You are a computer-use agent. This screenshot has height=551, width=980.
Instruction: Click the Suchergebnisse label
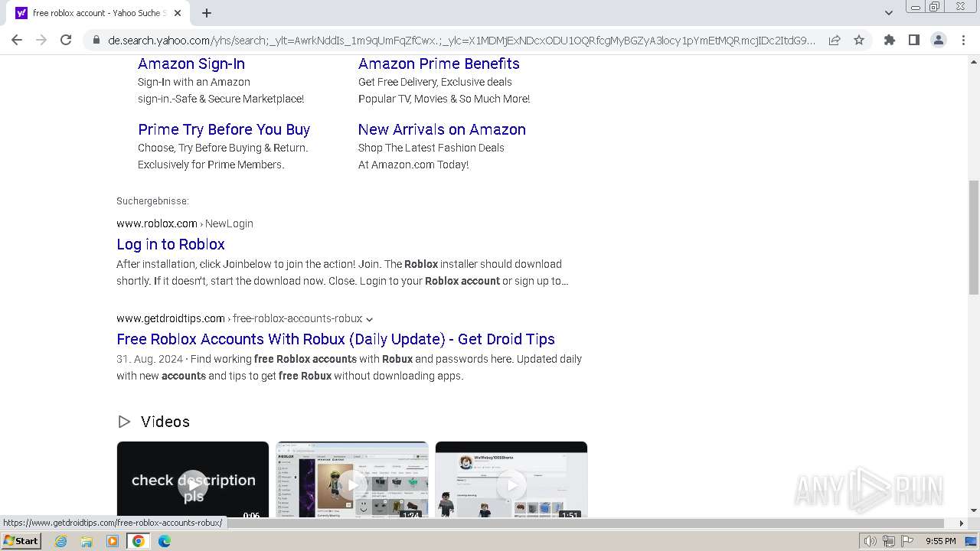(x=152, y=201)
